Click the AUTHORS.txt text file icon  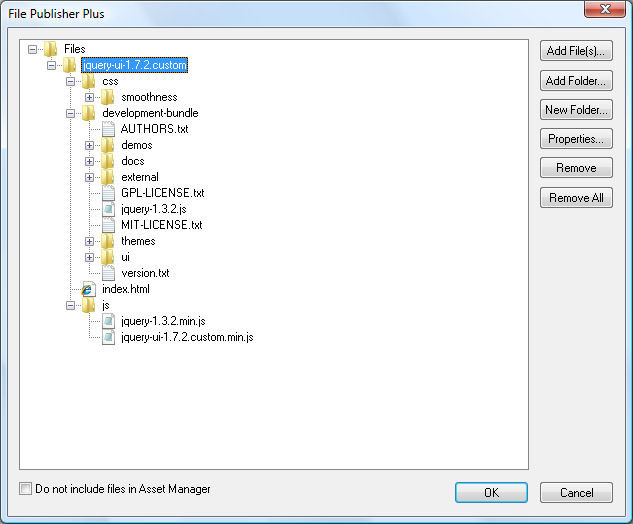[x=108, y=129]
